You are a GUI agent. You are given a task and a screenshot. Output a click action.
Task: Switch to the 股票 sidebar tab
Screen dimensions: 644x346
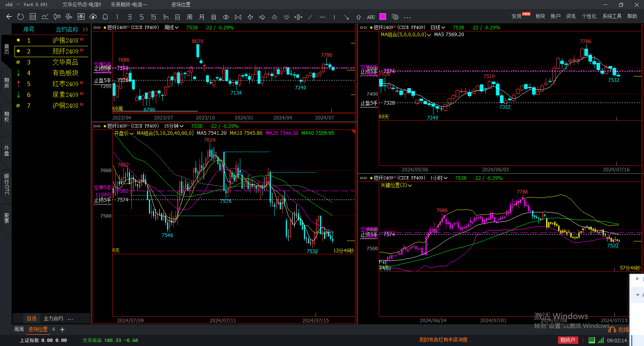[x=6, y=218]
